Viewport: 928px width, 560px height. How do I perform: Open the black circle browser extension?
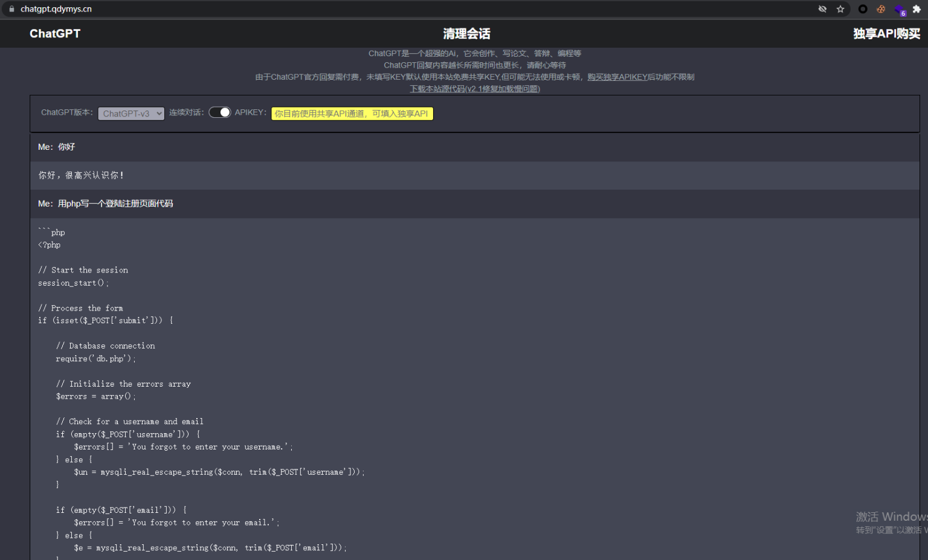coord(863,9)
